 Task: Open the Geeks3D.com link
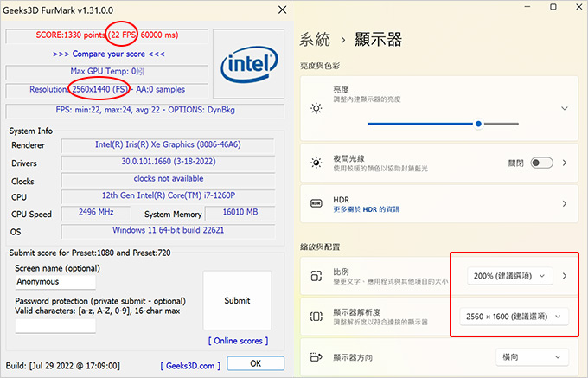click(190, 366)
